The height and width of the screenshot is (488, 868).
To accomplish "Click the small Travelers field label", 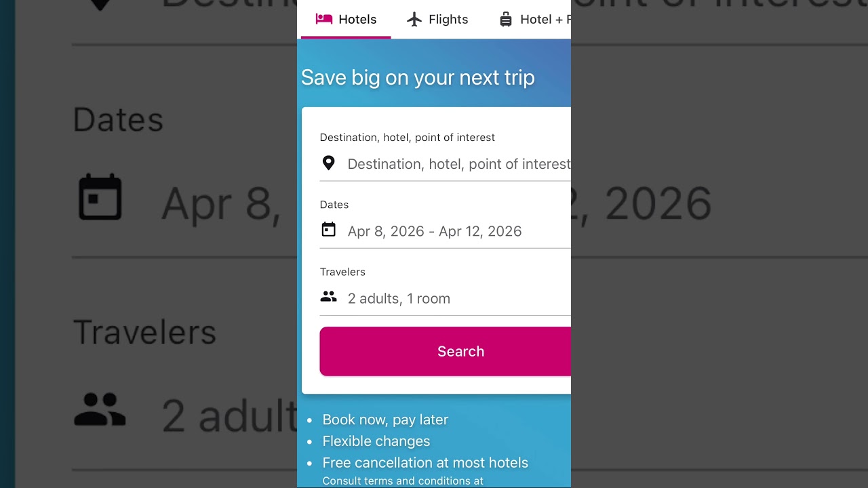I will (342, 272).
